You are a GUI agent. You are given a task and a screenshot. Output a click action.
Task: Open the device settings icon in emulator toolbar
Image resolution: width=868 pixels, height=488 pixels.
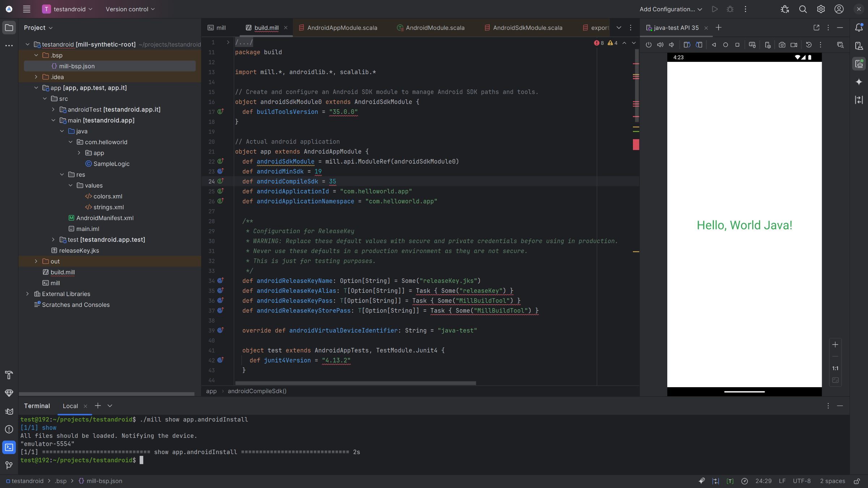767,45
